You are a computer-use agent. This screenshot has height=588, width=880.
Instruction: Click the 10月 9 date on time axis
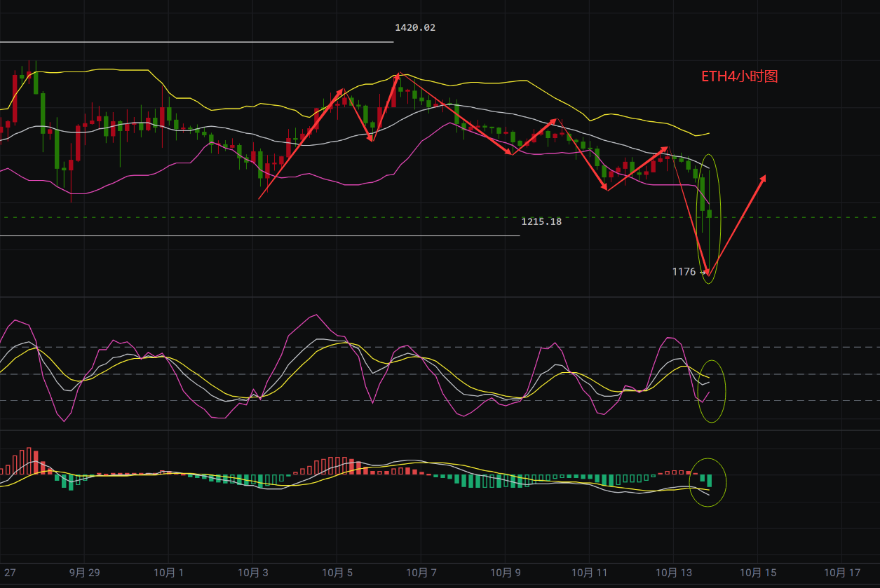[505, 573]
